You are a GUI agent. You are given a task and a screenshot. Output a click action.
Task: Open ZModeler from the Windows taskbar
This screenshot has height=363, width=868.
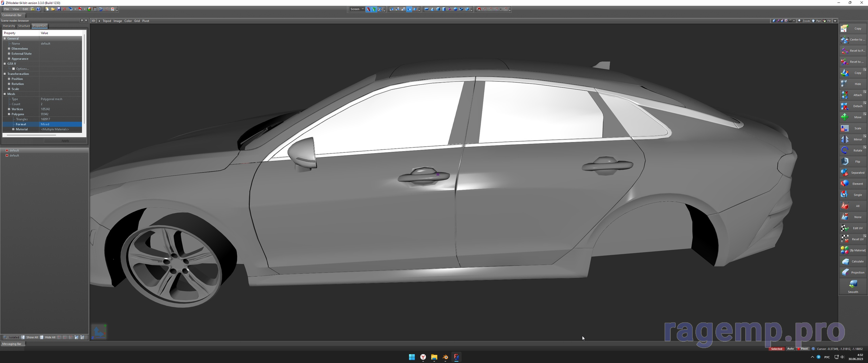pos(457,357)
